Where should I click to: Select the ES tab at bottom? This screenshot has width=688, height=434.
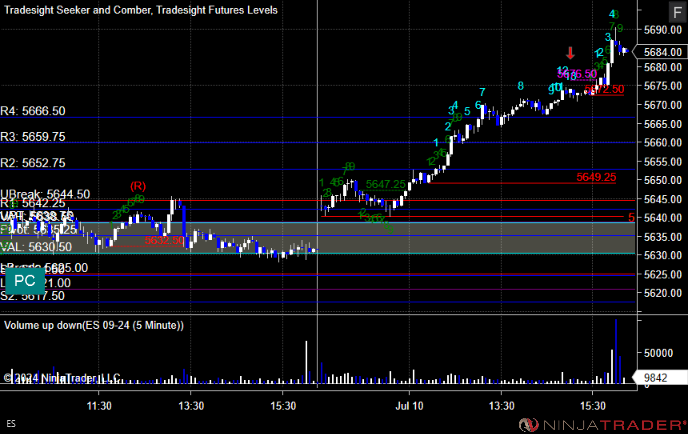[x=11, y=423]
